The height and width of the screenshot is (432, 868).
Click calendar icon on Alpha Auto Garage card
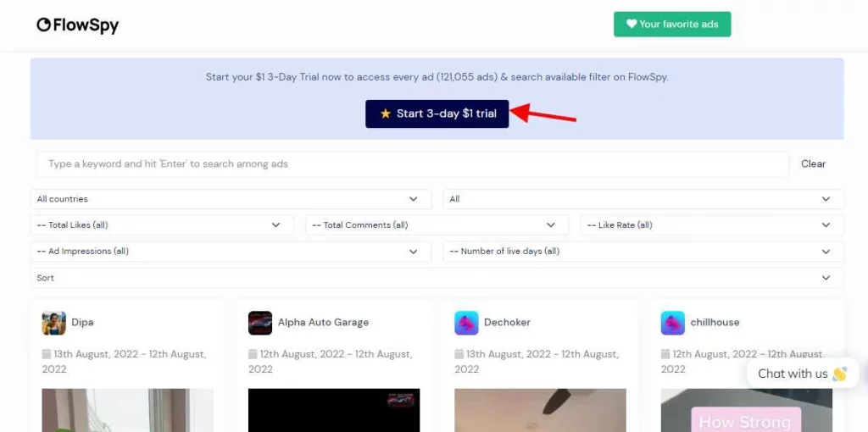pyautogui.click(x=253, y=354)
